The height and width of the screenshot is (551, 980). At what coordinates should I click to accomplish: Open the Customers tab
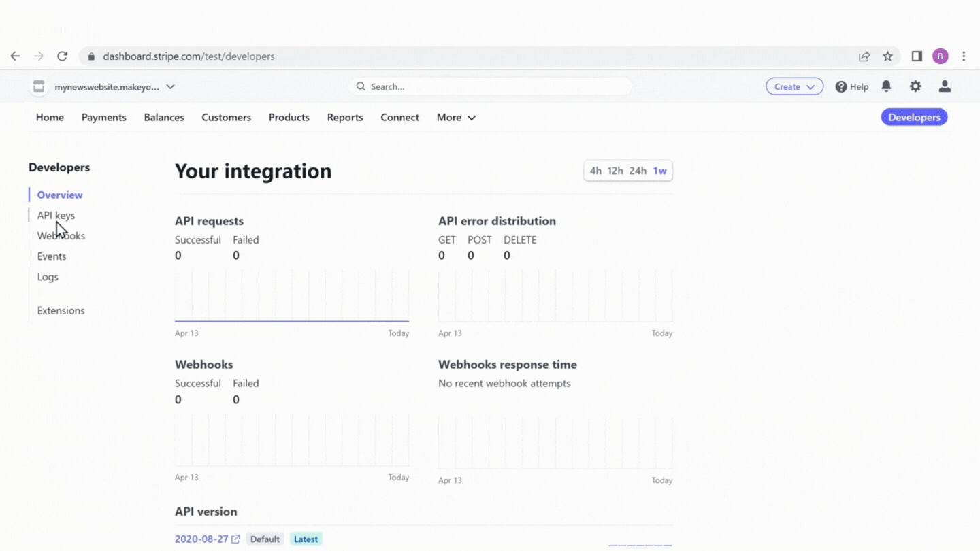pyautogui.click(x=226, y=118)
